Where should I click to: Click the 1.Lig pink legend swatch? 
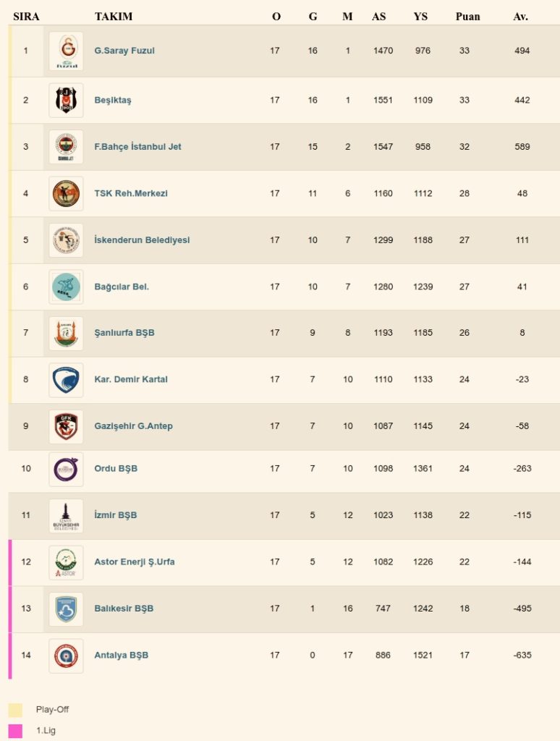click(x=15, y=731)
